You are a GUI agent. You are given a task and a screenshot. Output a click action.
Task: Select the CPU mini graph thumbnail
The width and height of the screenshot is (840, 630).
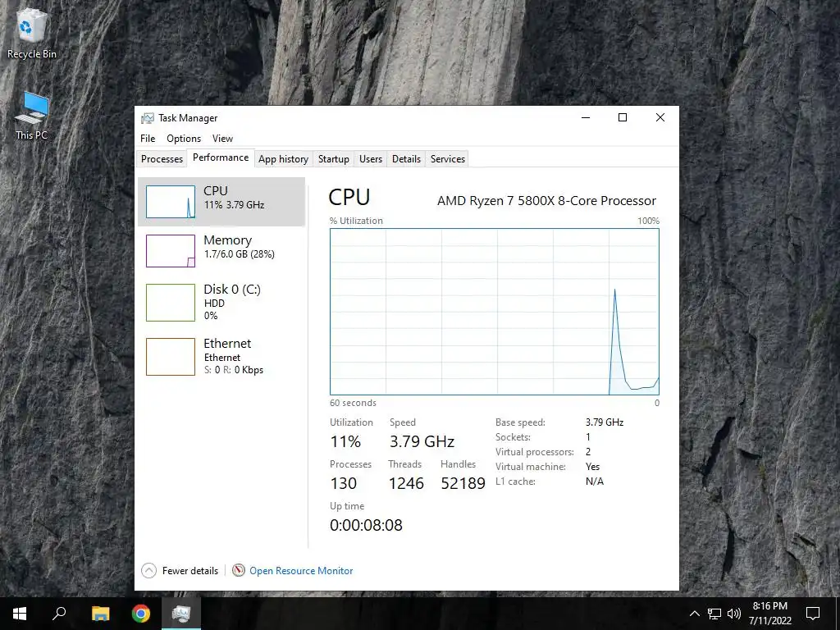(171, 202)
